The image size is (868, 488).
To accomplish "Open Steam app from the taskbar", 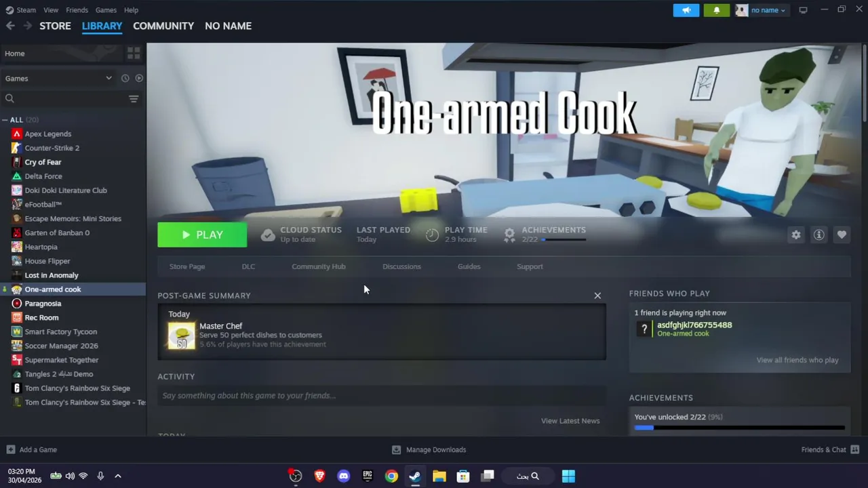I will 415,476.
